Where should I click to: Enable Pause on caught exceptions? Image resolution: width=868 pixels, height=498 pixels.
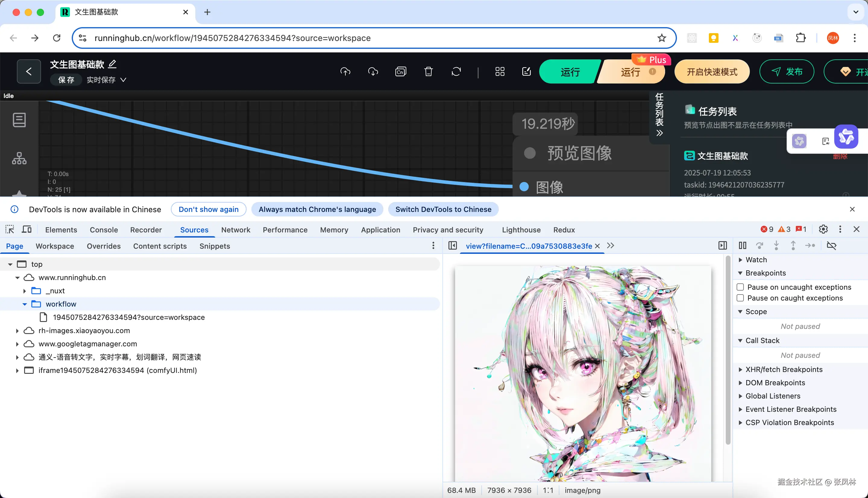click(741, 298)
